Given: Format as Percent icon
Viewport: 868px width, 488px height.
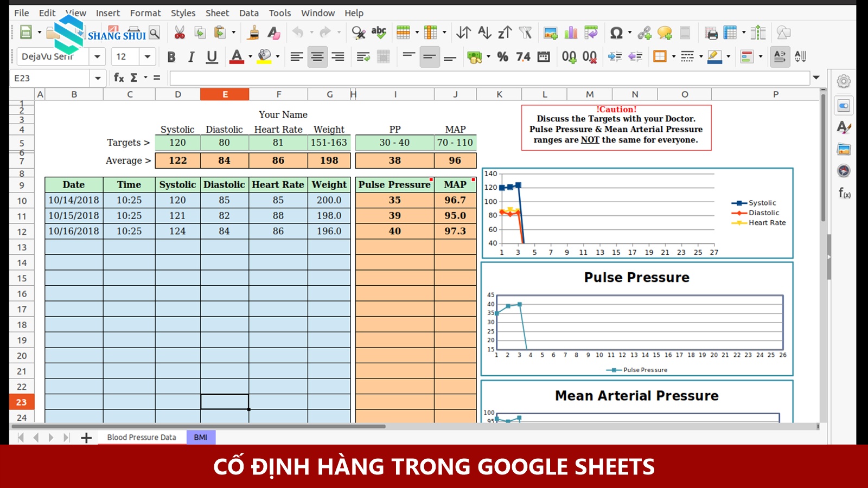Looking at the screenshot, I should pyautogui.click(x=503, y=56).
